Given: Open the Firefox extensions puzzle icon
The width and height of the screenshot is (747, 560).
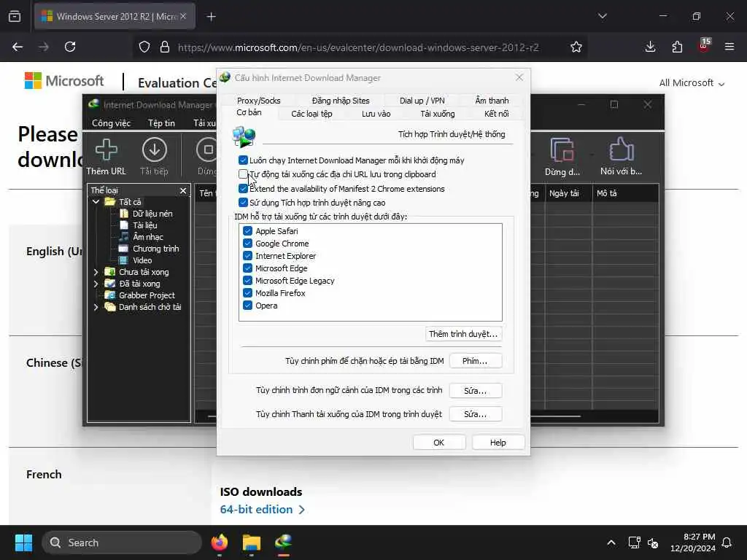Looking at the screenshot, I should pyautogui.click(x=677, y=47).
